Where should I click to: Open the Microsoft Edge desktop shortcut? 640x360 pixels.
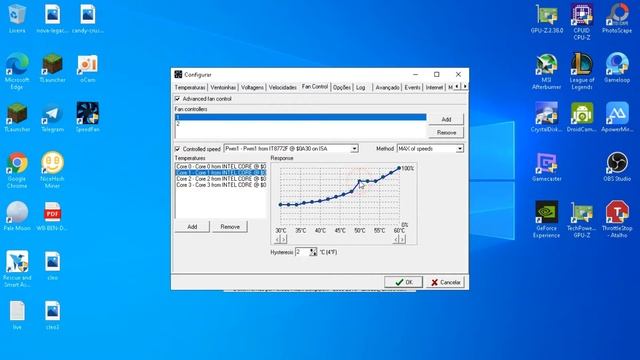pyautogui.click(x=17, y=71)
